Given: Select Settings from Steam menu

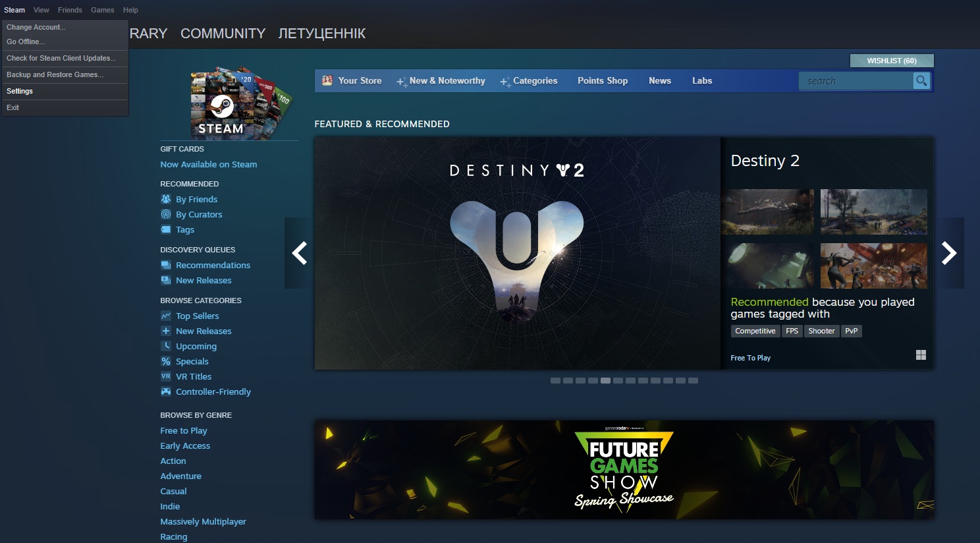Looking at the screenshot, I should [x=65, y=91].
